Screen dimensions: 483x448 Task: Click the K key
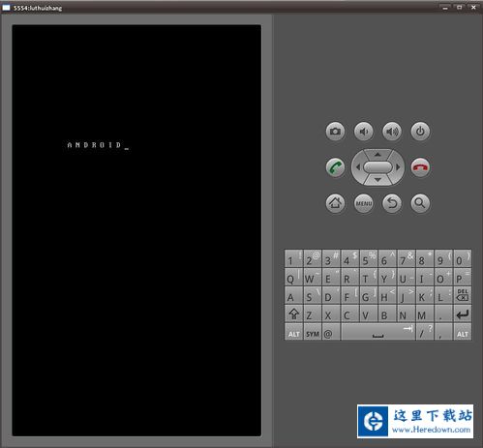coord(425,295)
